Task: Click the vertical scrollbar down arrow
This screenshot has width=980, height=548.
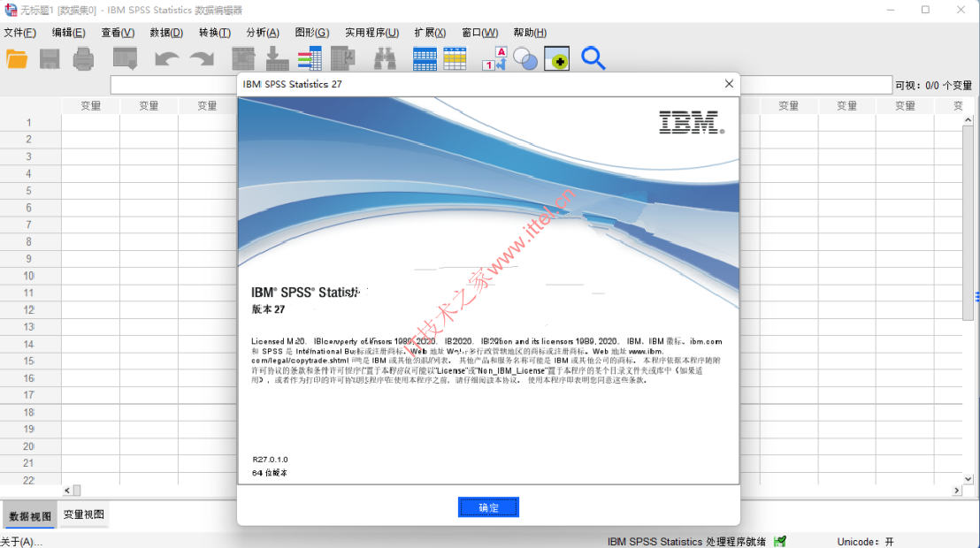Action: pyautogui.click(x=969, y=479)
